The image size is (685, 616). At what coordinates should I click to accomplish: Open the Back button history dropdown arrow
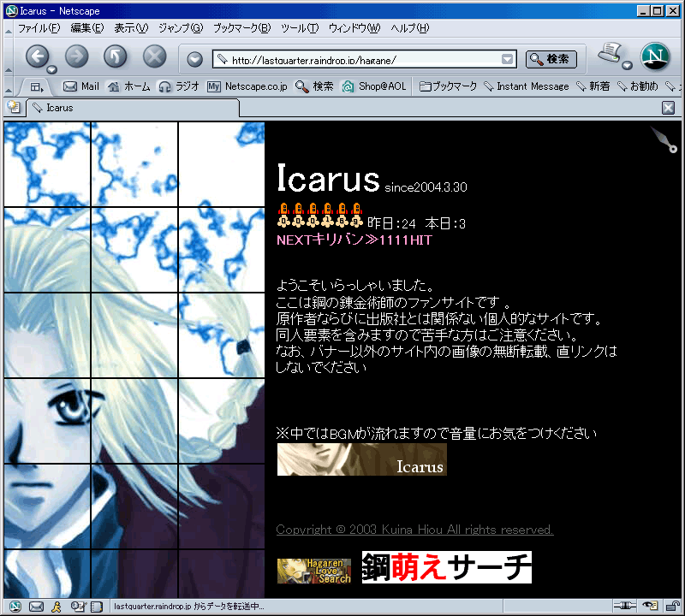pos(52,70)
